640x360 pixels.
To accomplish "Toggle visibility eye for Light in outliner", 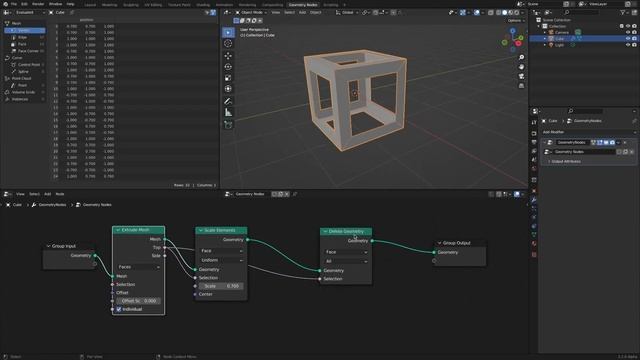I will (x=628, y=45).
